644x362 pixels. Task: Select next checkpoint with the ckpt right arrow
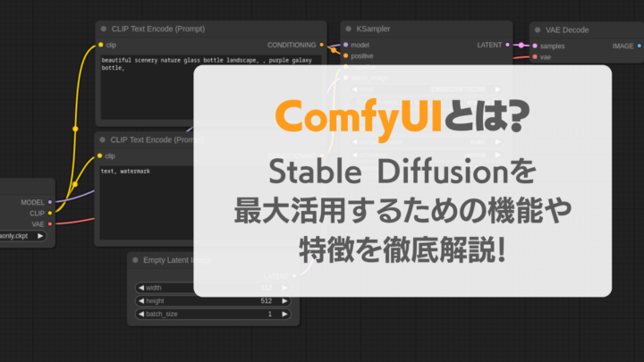pos(40,236)
